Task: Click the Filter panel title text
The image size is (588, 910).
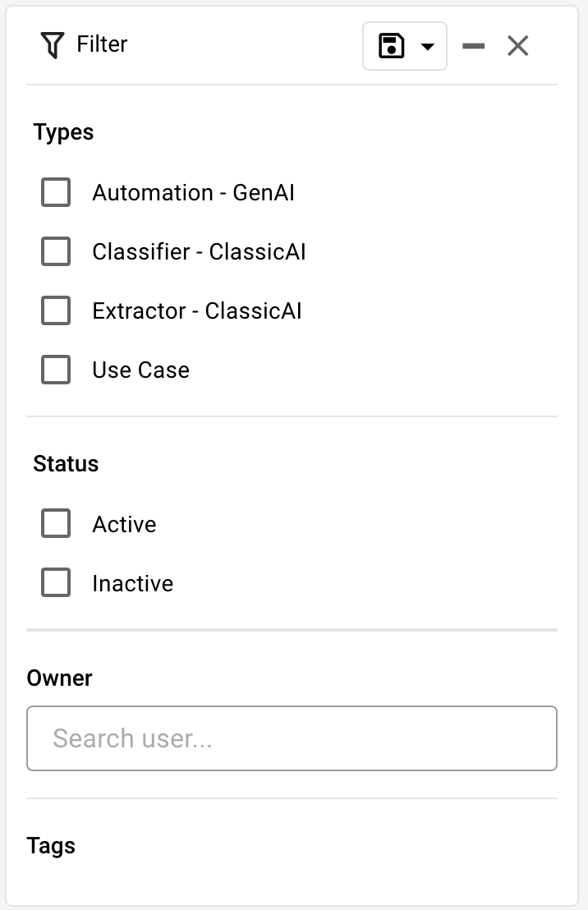Action: [102, 44]
